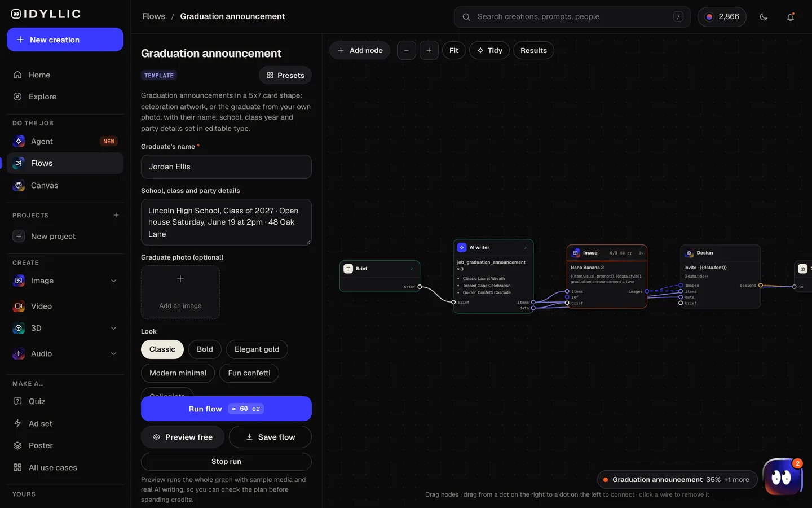Viewport: 812px width, 508px height.
Task: Navigate to Flows breadcrumb
Action: tap(153, 16)
